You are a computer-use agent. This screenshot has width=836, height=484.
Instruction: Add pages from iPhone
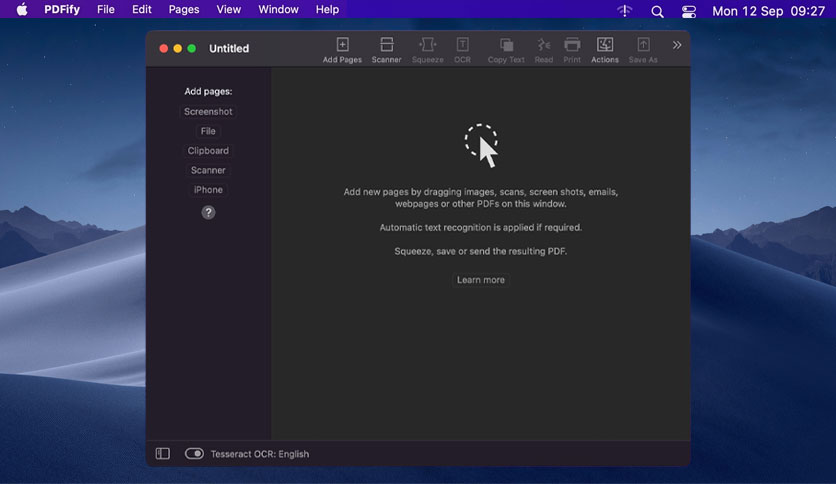click(208, 190)
